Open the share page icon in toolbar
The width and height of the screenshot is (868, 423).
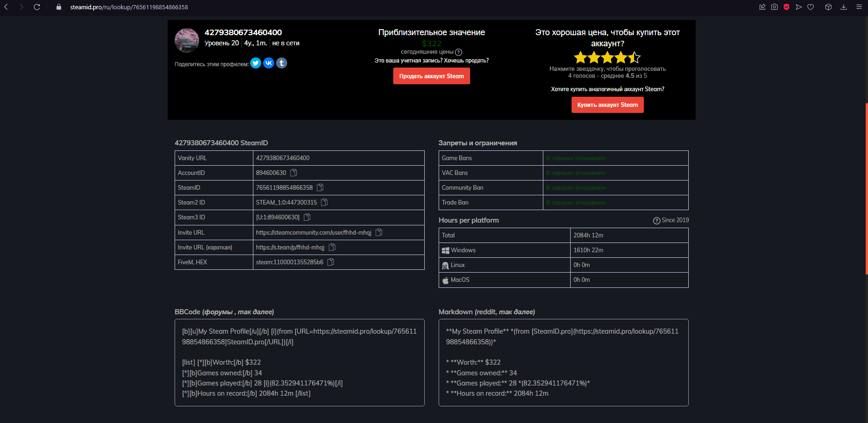(762, 7)
